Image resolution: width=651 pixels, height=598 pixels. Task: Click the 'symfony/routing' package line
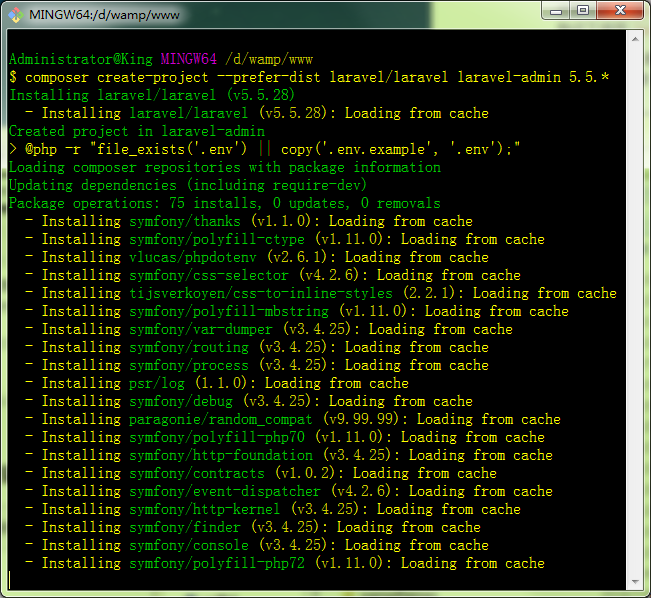tap(257, 347)
